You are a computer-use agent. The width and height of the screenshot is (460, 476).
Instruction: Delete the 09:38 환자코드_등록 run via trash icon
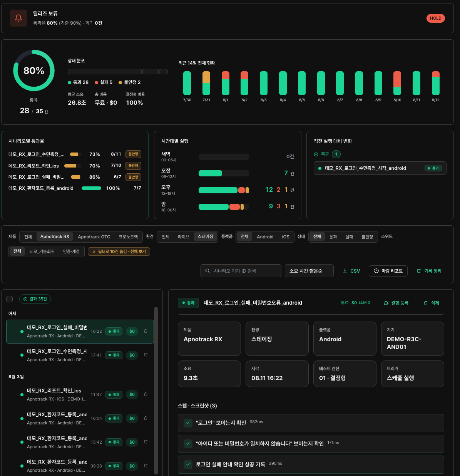click(x=146, y=466)
